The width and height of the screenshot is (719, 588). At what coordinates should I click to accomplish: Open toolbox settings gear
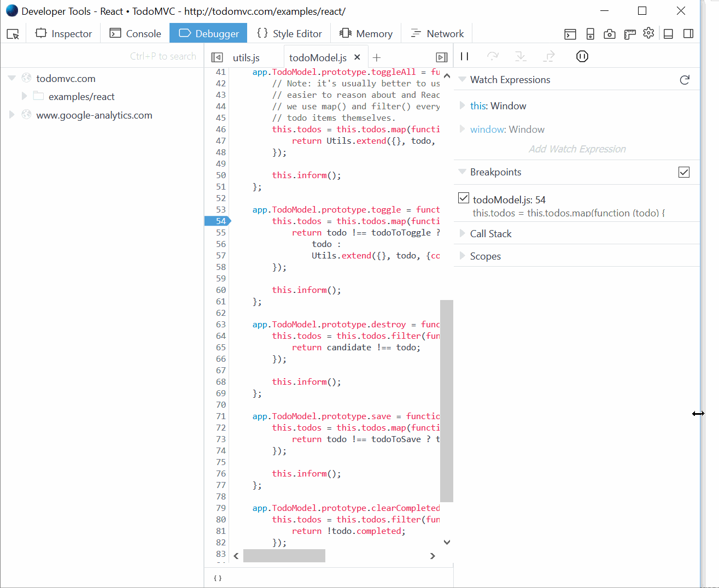[x=648, y=33]
